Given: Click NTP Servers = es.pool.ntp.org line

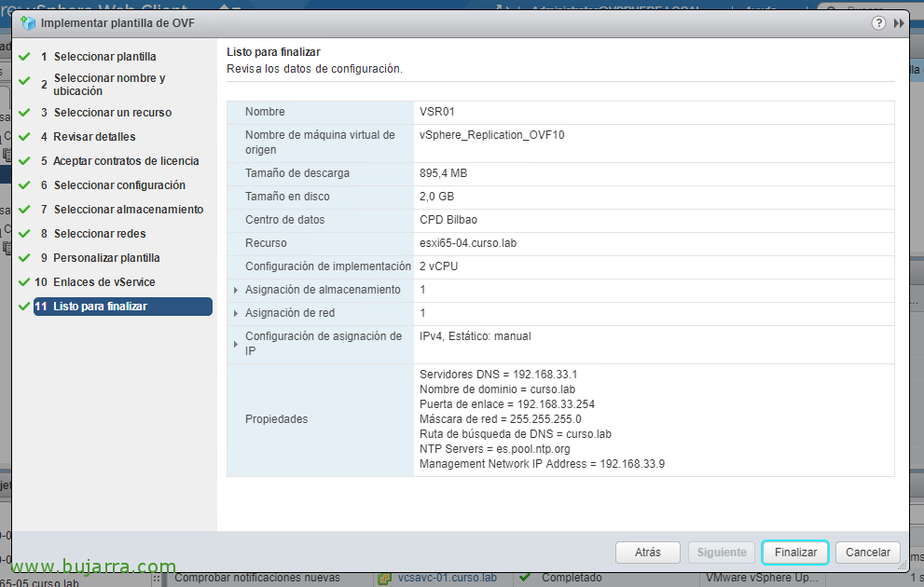Looking at the screenshot, I should [x=495, y=449].
